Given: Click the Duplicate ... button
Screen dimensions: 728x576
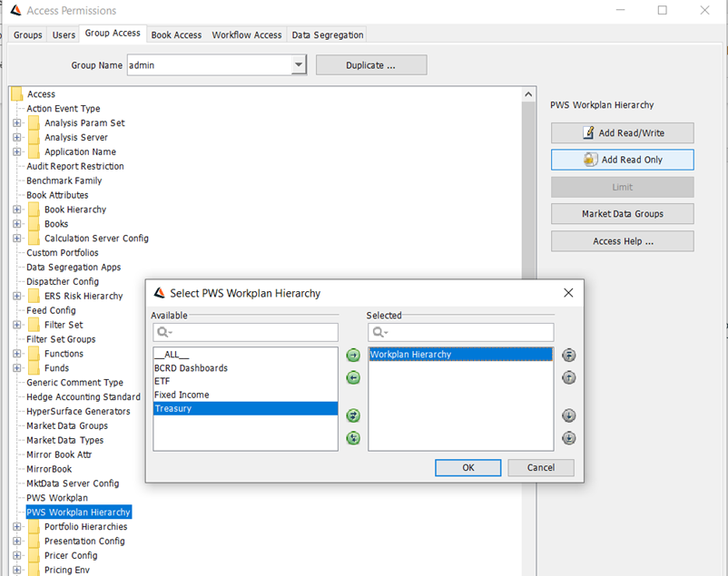Looking at the screenshot, I should 371,65.
